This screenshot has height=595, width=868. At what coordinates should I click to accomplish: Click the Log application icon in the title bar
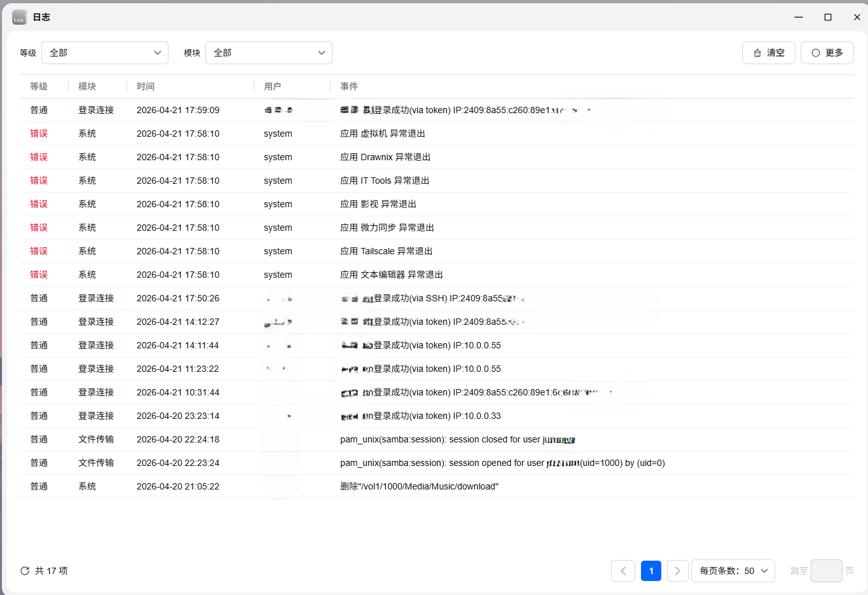tap(18, 17)
